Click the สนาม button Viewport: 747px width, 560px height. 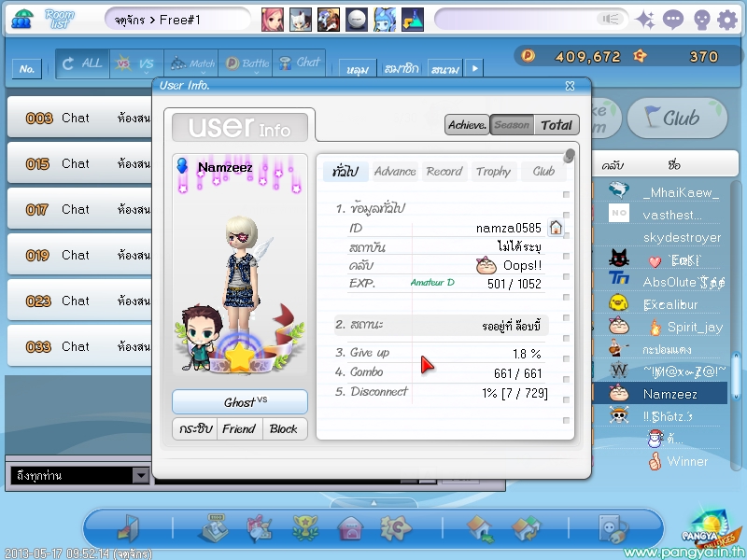(445, 69)
